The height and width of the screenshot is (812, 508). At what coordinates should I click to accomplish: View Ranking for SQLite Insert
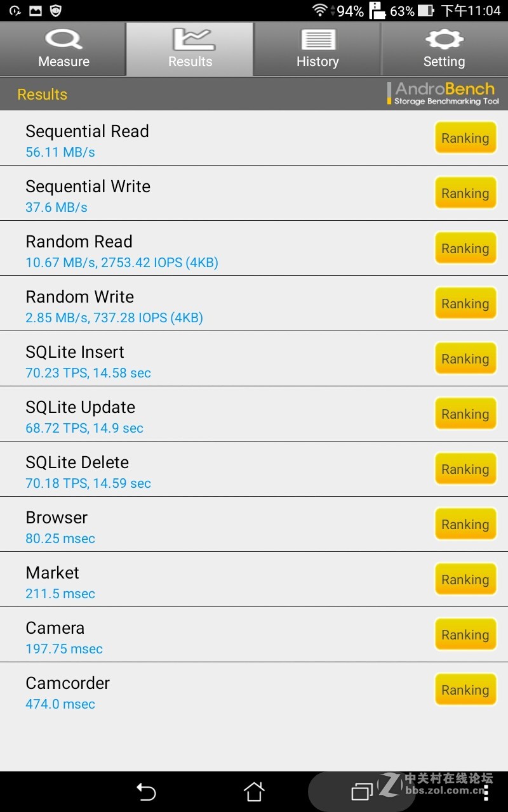pos(465,359)
